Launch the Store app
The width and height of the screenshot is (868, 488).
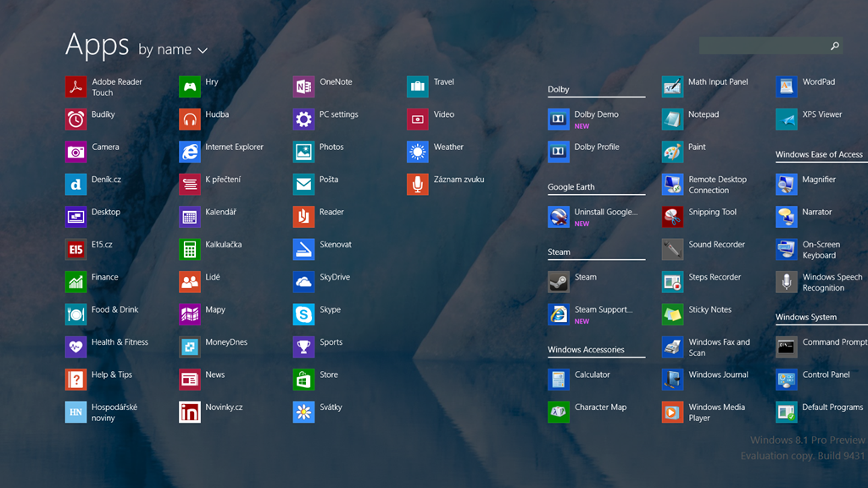303,380
